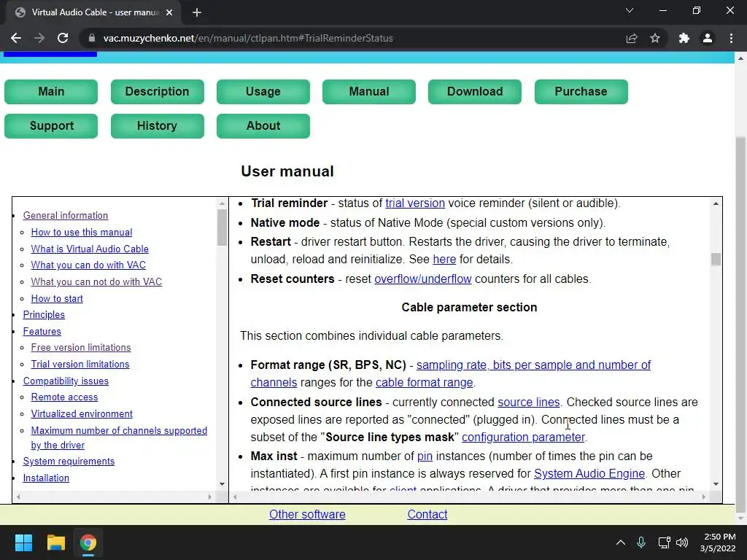View site information lock icon
The width and height of the screenshot is (747, 560).
(92, 38)
